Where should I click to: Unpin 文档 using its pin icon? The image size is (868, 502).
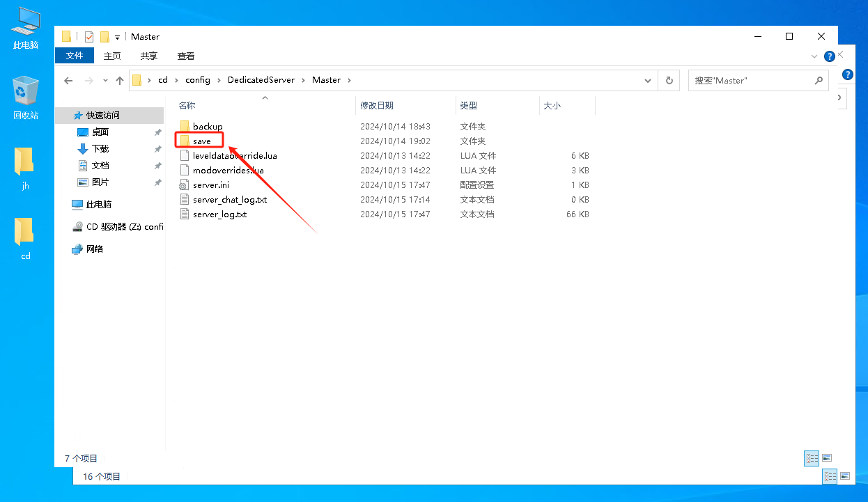pos(158,166)
